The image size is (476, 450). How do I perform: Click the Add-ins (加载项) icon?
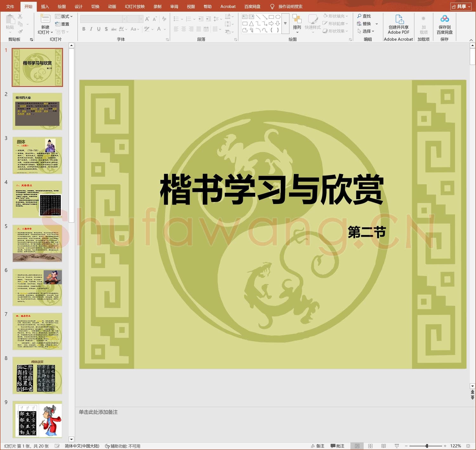pos(423,19)
